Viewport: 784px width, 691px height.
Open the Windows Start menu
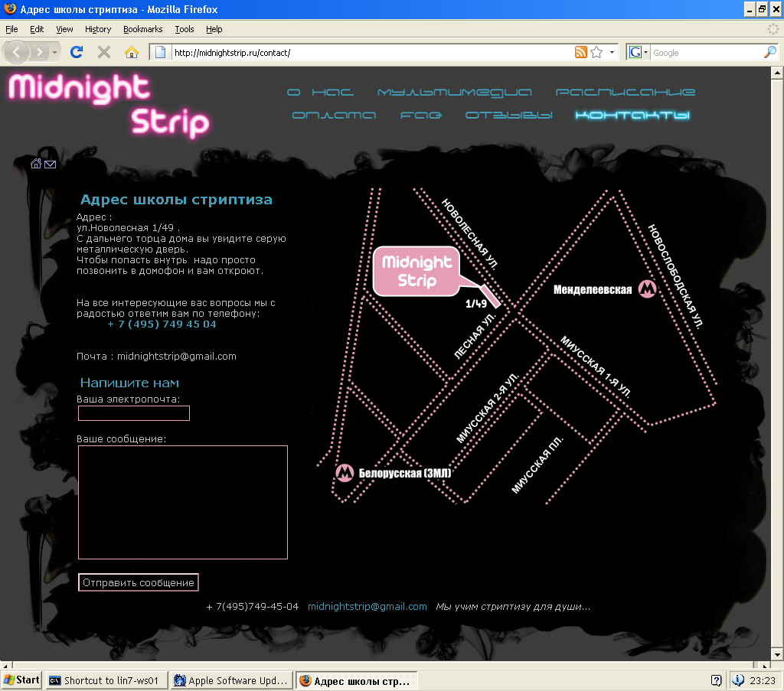[21, 680]
